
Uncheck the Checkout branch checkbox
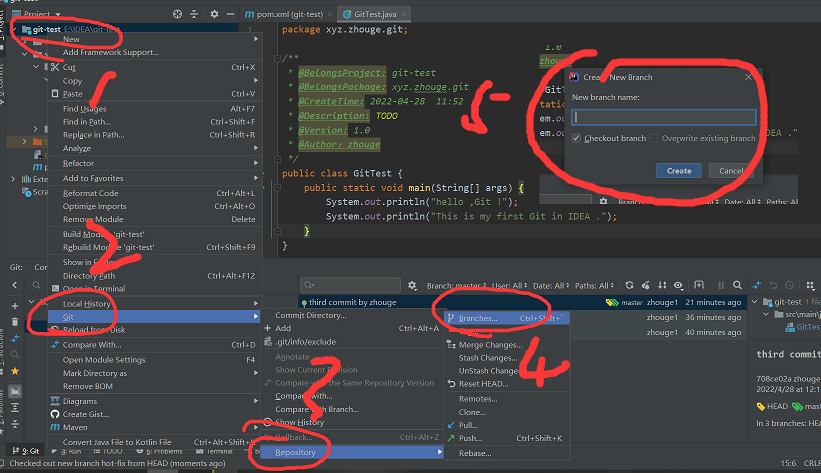coord(577,138)
